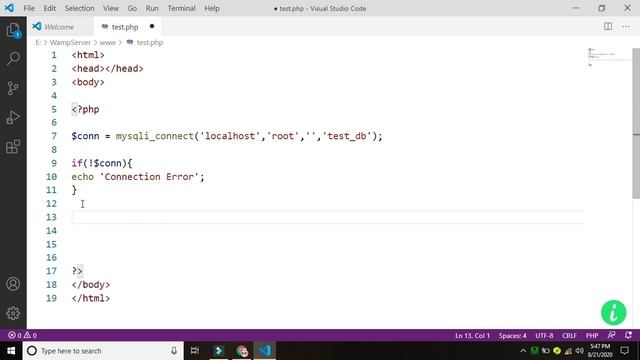Open the Chrome taskbar icon
Image resolution: width=640 pixels, height=360 pixels.
pyautogui.click(x=242, y=351)
